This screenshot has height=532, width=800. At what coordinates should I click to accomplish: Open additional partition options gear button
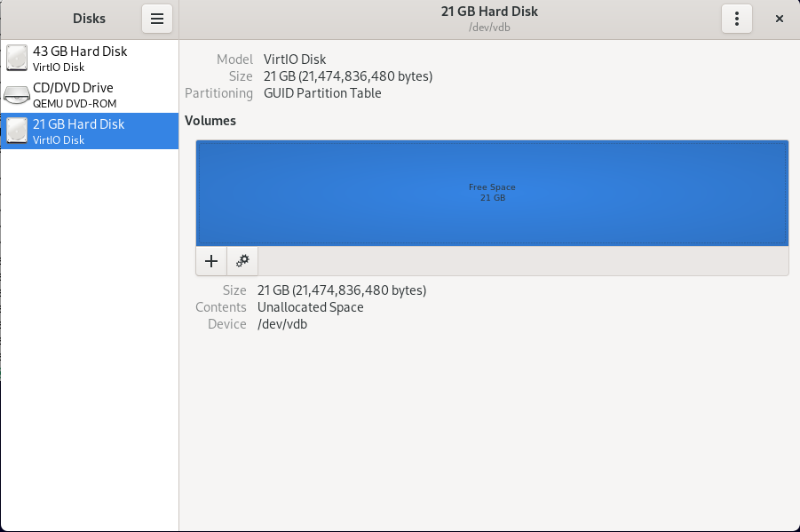tap(242, 261)
